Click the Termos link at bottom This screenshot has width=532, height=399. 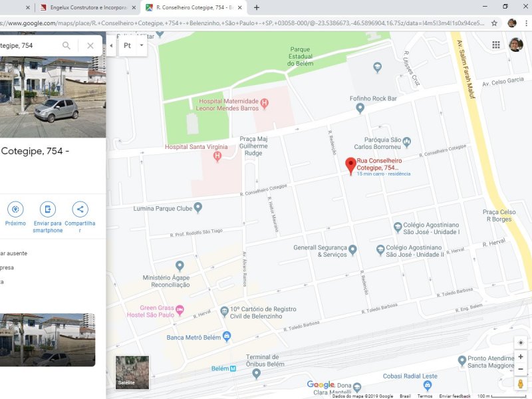click(424, 396)
